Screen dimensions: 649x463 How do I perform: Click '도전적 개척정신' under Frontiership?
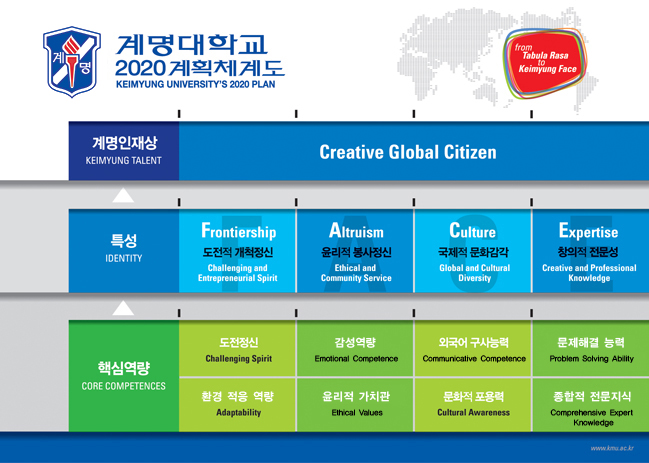[x=238, y=252]
